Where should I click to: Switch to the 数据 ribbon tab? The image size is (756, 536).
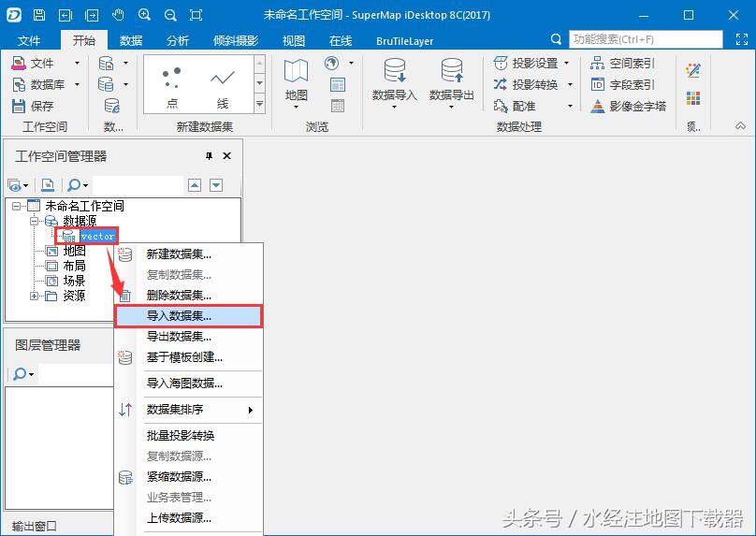(131, 41)
